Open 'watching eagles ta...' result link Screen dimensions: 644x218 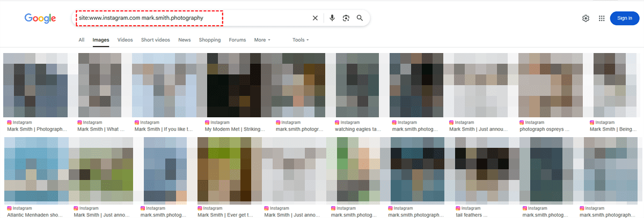click(358, 129)
